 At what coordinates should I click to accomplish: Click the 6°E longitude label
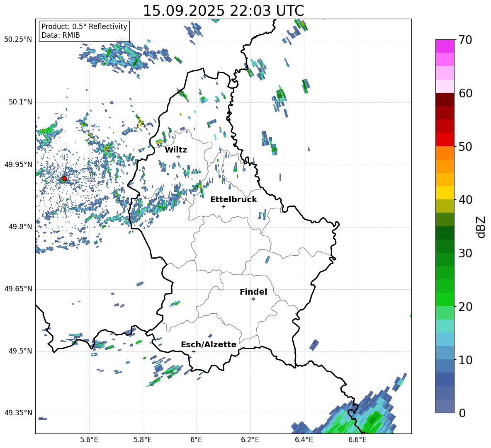tap(196, 440)
